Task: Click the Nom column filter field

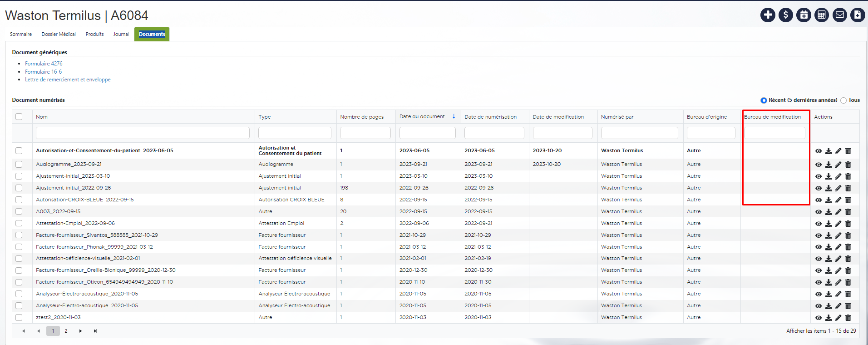Action: [143, 133]
